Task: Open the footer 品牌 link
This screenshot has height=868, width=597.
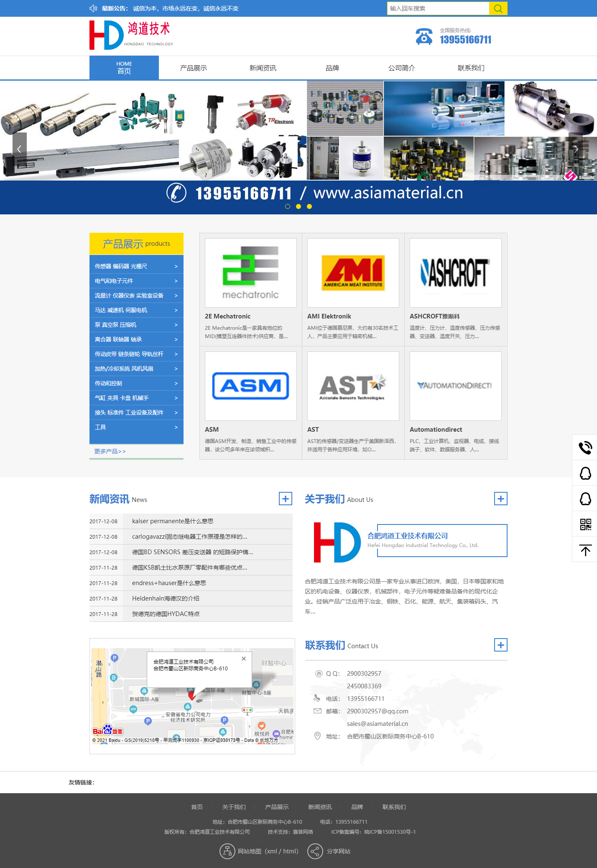Action: click(x=357, y=807)
